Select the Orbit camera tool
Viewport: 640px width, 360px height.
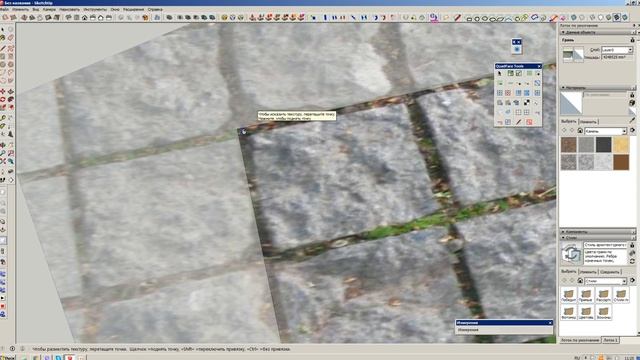coord(3,145)
